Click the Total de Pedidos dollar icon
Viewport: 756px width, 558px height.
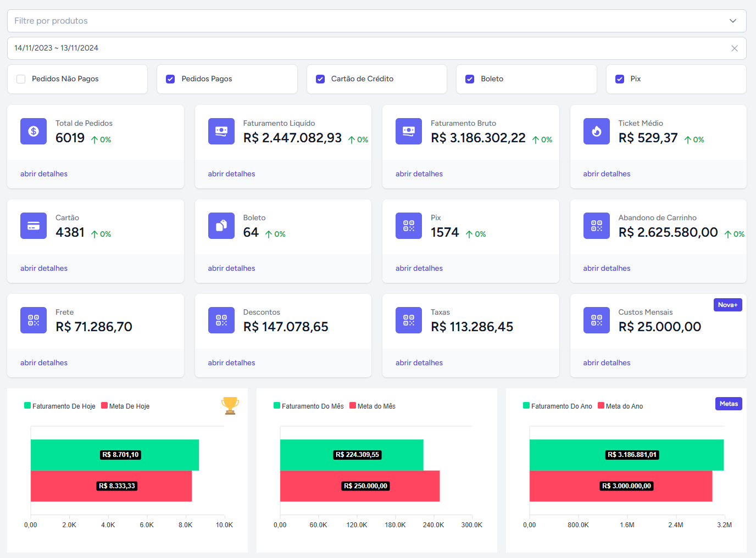pos(34,131)
